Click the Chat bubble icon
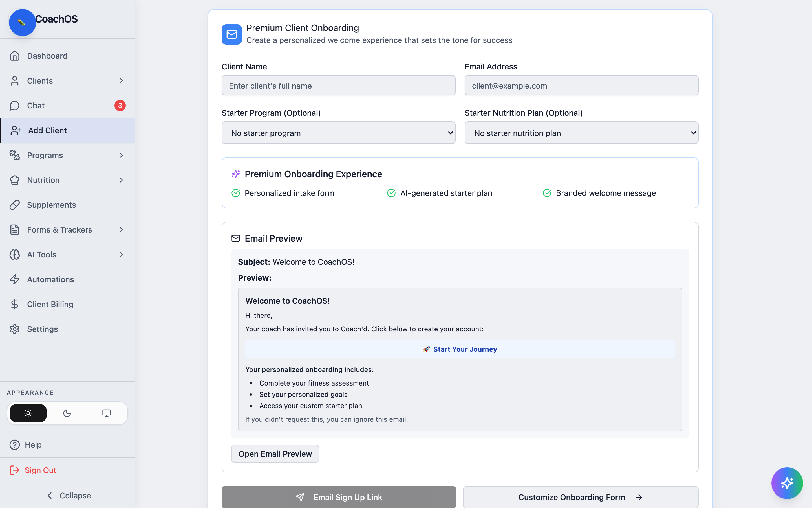The height and width of the screenshot is (508, 812). click(x=14, y=106)
